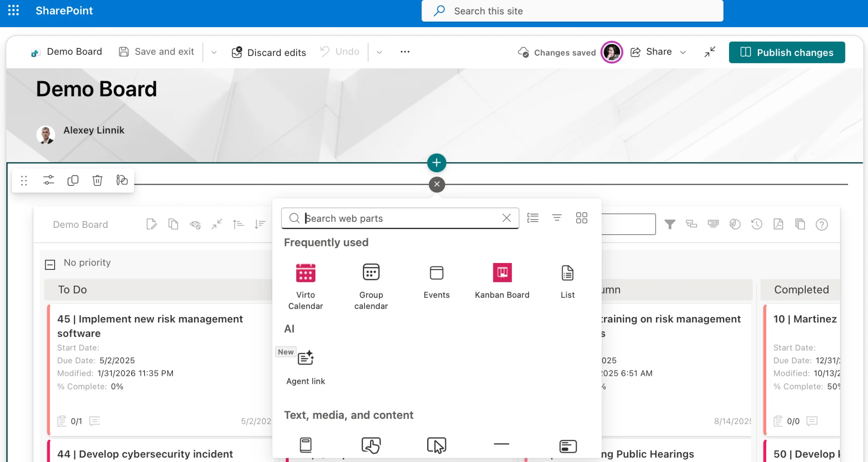Viewport: 868px width, 462px height.
Task: Switch web part picker to list view
Action: click(x=533, y=218)
